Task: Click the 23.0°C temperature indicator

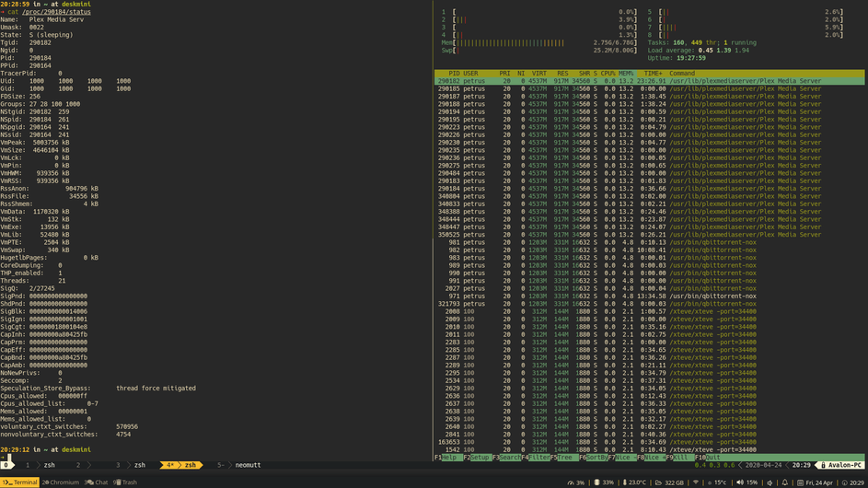Action: 634,482
